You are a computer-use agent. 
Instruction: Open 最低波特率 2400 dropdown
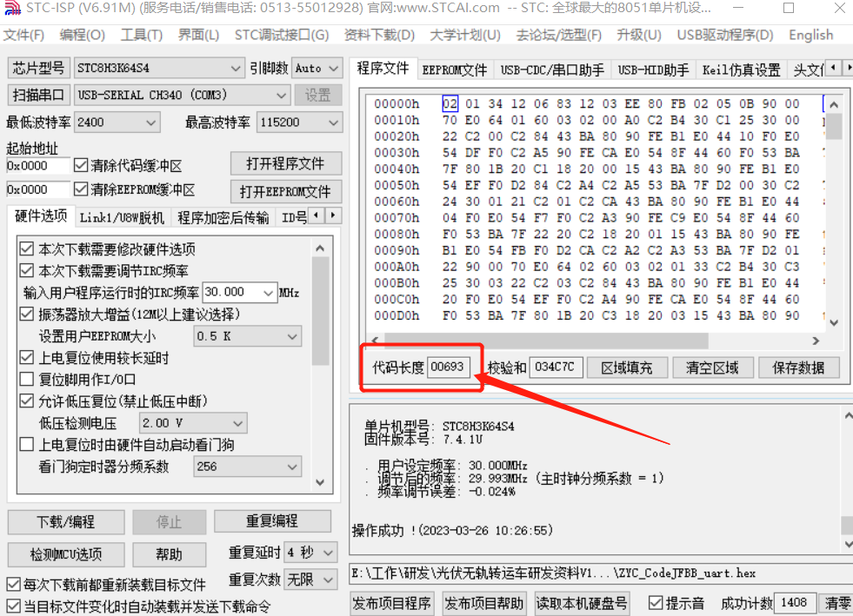coord(117,123)
